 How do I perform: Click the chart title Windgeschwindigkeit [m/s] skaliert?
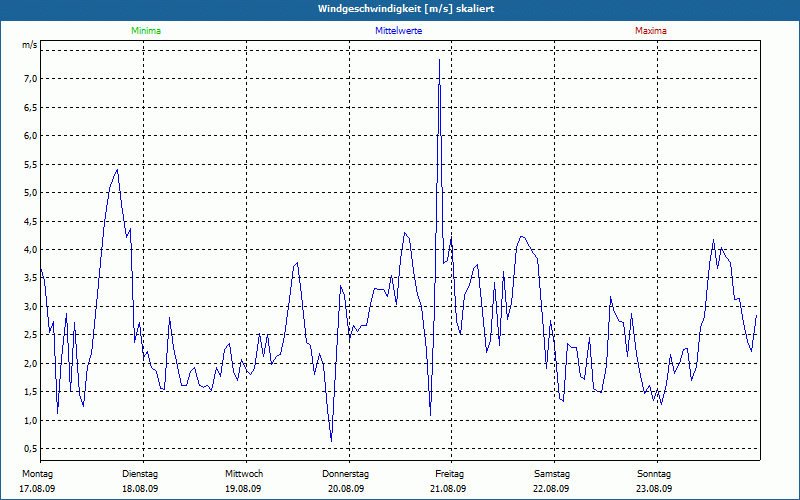coord(406,9)
